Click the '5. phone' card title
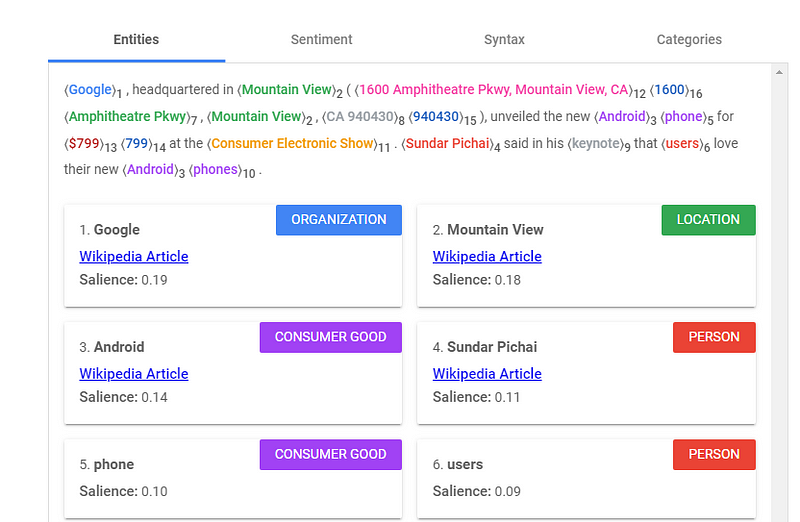The image size is (800, 522). [x=107, y=464]
